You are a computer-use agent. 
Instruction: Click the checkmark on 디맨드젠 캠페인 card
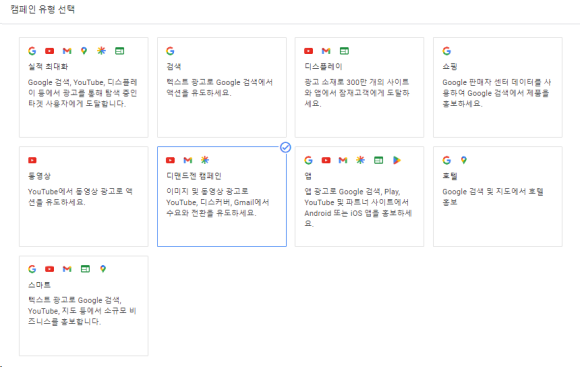click(x=285, y=147)
